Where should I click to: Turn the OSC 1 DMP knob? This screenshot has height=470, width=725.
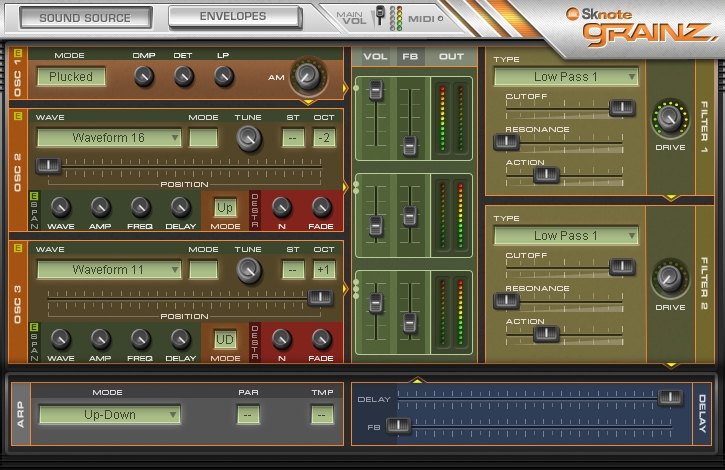coord(144,76)
